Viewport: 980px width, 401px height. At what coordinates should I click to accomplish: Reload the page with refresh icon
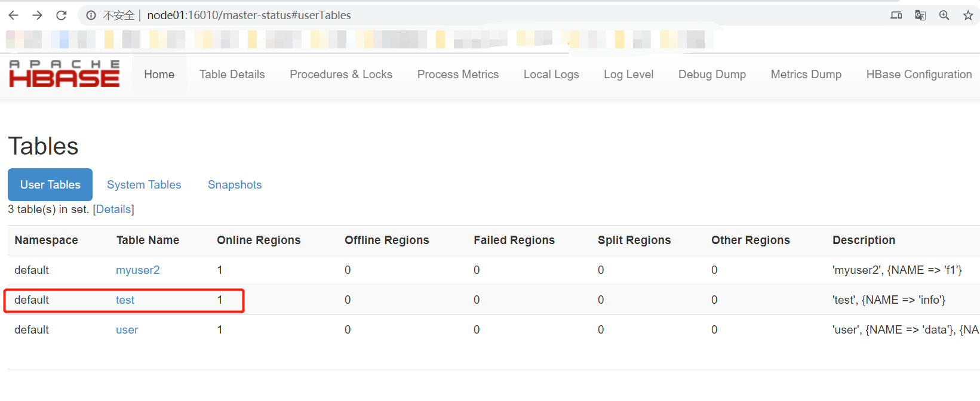(x=61, y=15)
